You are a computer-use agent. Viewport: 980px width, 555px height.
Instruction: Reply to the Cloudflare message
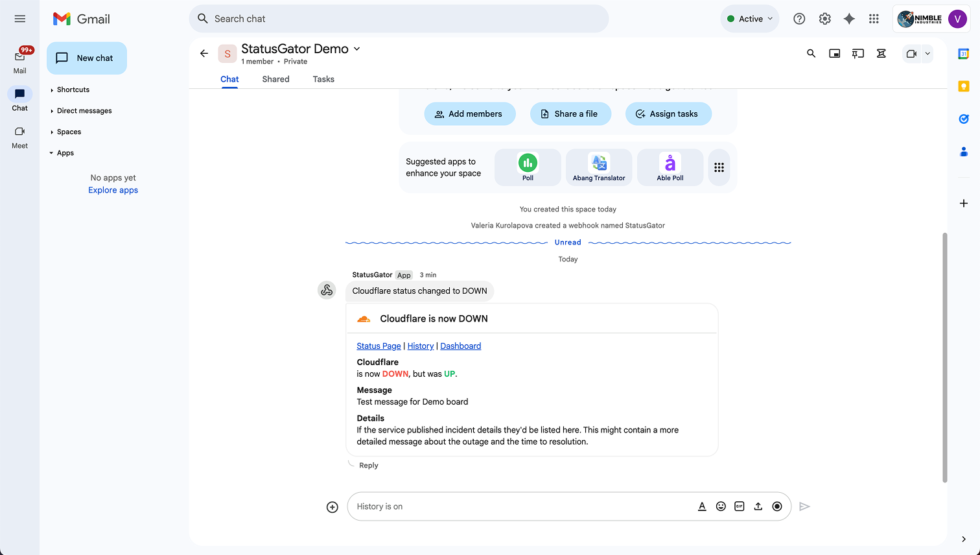(368, 466)
